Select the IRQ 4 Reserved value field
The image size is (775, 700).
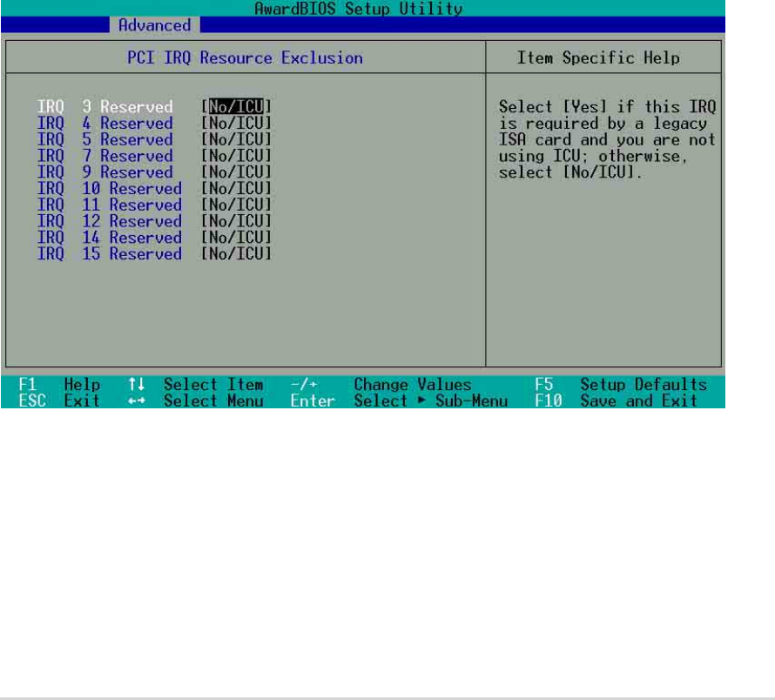[x=236, y=123]
